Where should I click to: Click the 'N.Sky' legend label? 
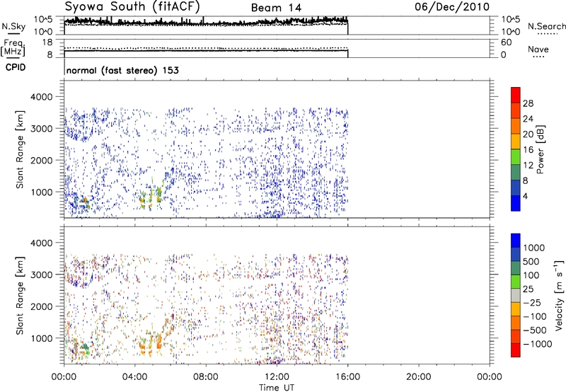pyautogui.click(x=13, y=26)
